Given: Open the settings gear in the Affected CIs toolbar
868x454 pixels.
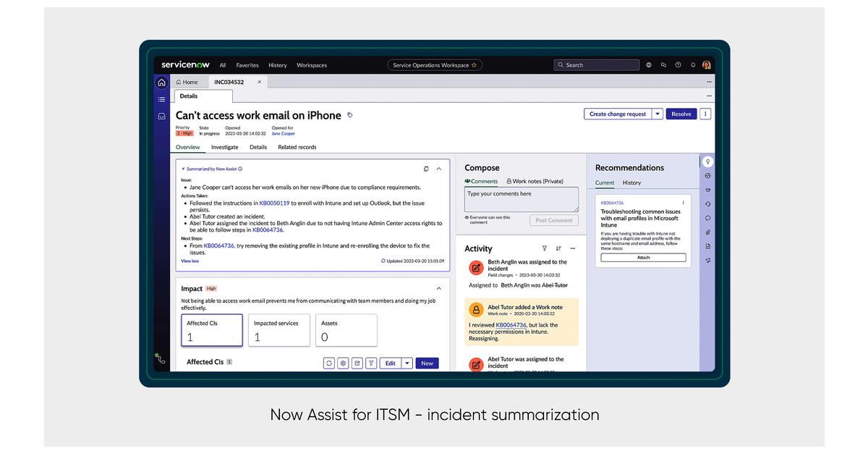Looking at the screenshot, I should tap(343, 363).
